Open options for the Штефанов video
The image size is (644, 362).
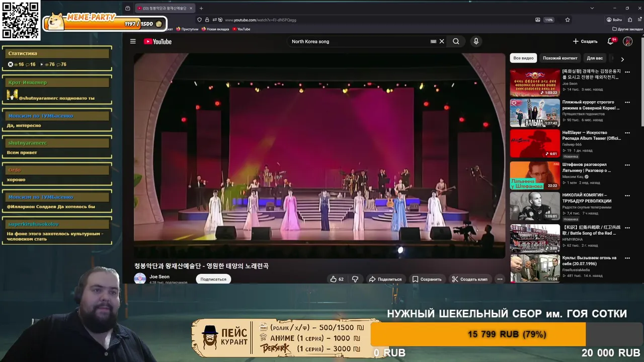627,165
